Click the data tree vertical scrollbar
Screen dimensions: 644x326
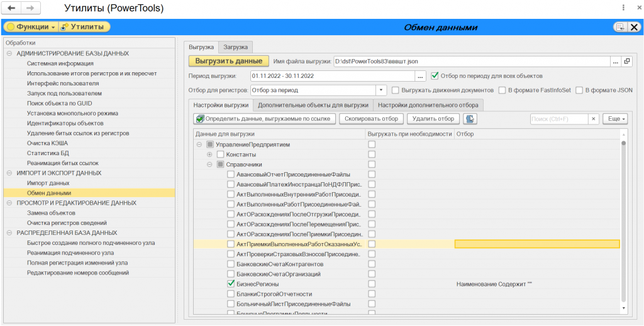tap(623, 220)
